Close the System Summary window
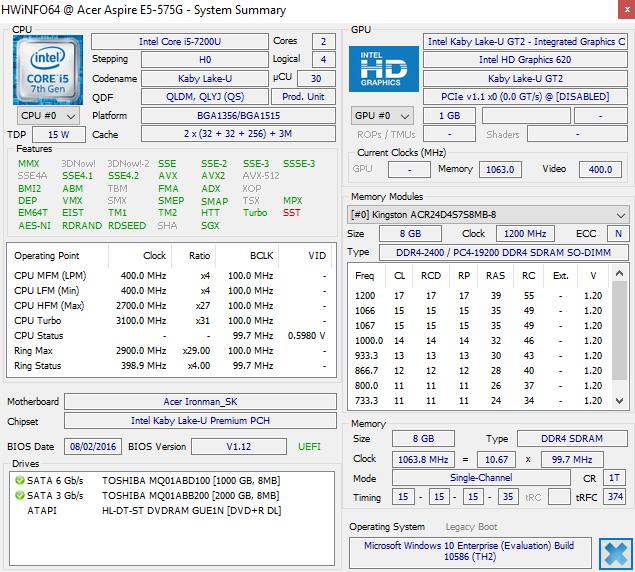Image resolution: width=635 pixels, height=572 pixels. [626, 9]
